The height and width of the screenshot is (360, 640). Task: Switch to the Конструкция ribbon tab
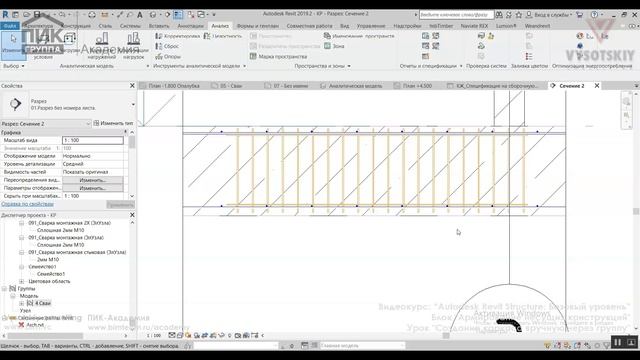point(76,26)
